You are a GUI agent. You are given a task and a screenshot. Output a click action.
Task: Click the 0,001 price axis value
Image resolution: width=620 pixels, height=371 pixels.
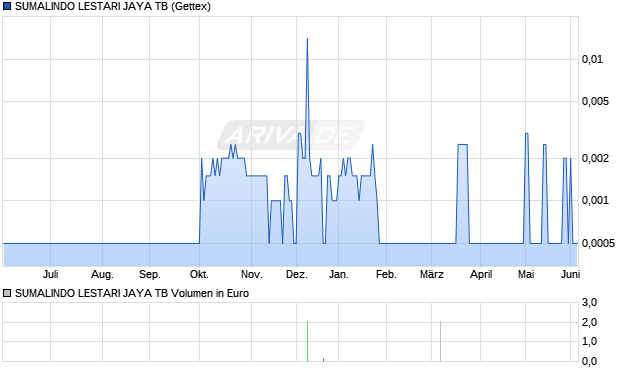595,201
